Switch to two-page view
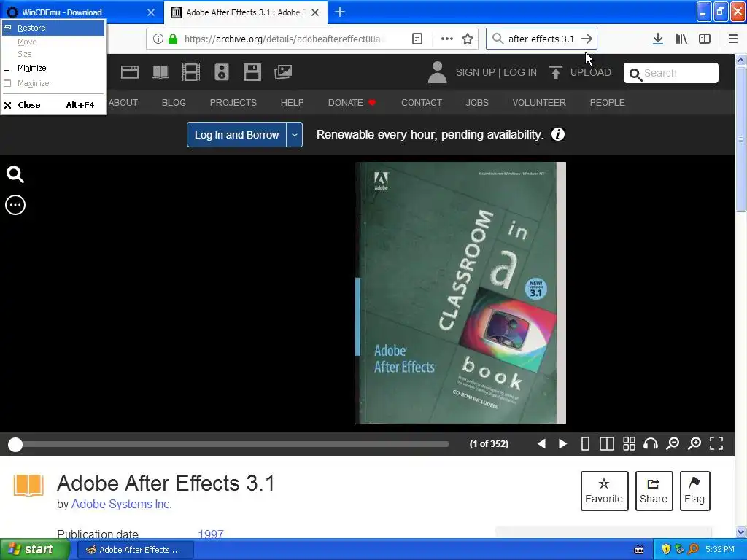Screen dimensions: 747x560 point(606,444)
